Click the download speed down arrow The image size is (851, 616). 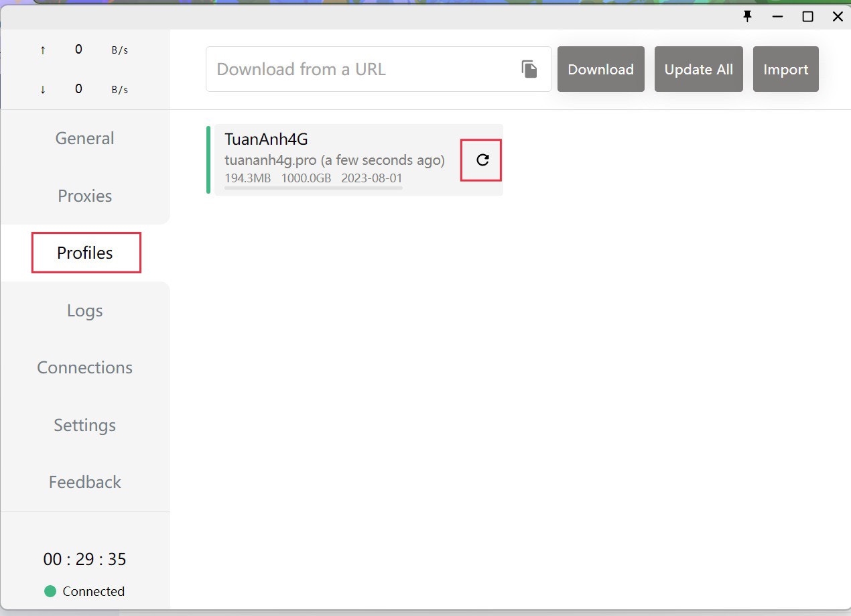tap(43, 89)
